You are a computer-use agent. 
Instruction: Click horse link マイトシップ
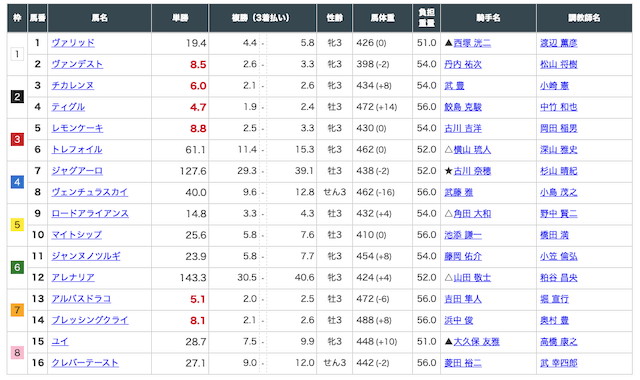coord(77,235)
